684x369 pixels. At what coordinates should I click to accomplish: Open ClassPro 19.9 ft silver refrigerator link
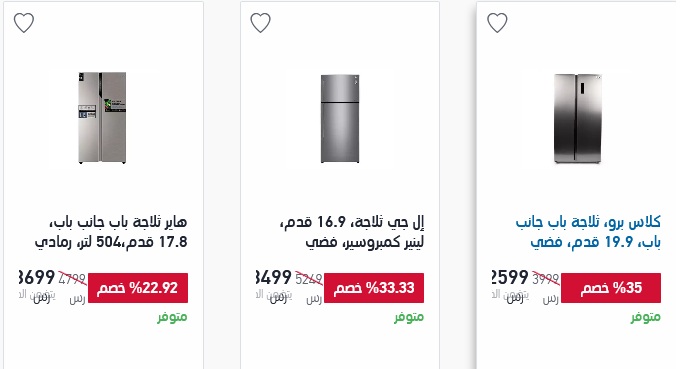(x=588, y=232)
